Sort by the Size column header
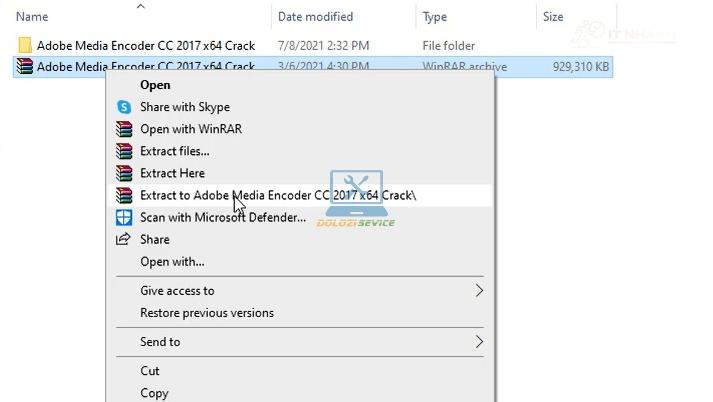Image resolution: width=713 pixels, height=402 pixels. (x=553, y=17)
